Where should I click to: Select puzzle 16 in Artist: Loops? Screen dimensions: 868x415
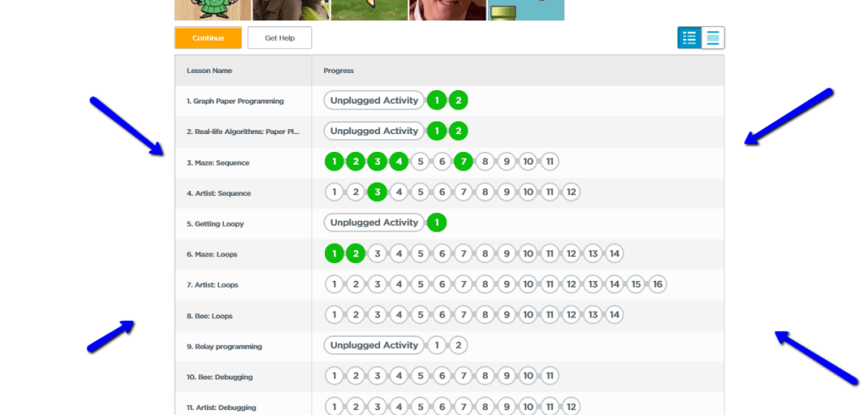(658, 283)
